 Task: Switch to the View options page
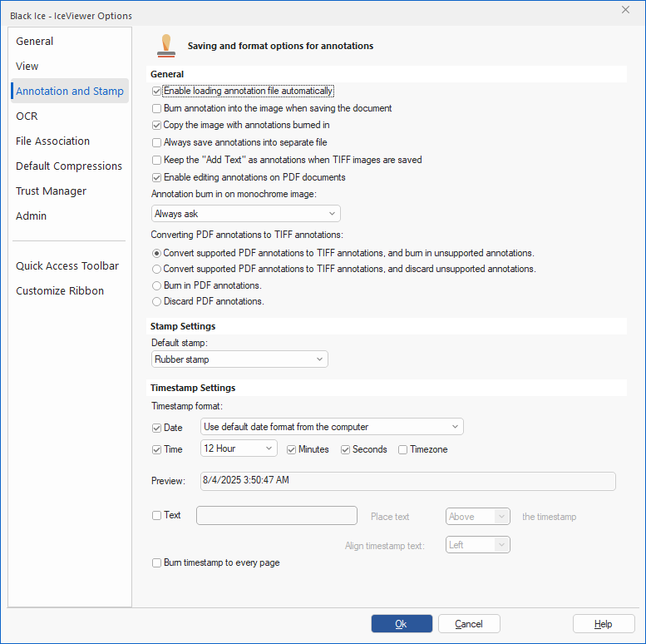[x=27, y=66]
